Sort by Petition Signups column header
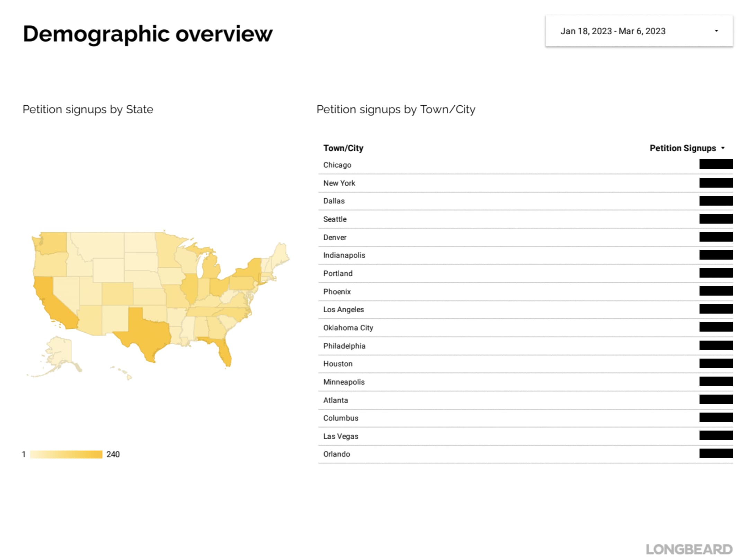748x560 pixels. pos(683,148)
